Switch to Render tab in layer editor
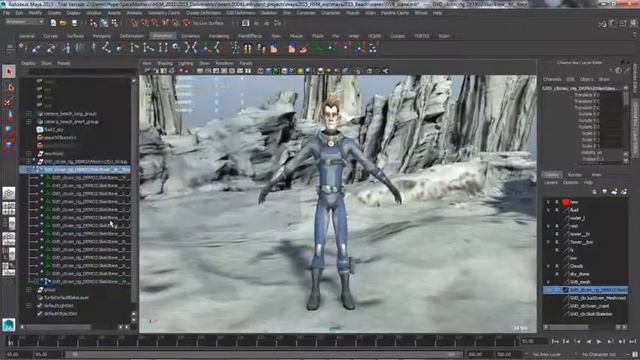Screen dimensions: 640x360 575,175
